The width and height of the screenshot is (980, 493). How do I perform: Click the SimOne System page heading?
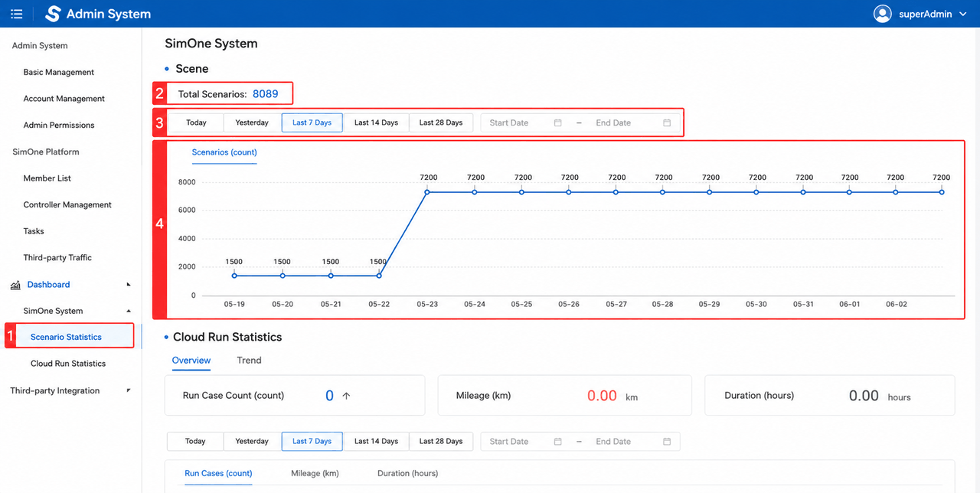point(211,44)
